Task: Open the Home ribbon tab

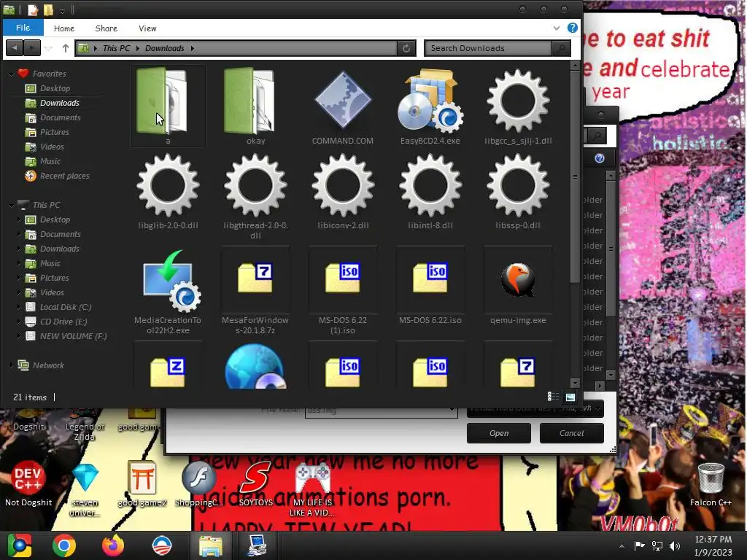Action: pos(64,28)
